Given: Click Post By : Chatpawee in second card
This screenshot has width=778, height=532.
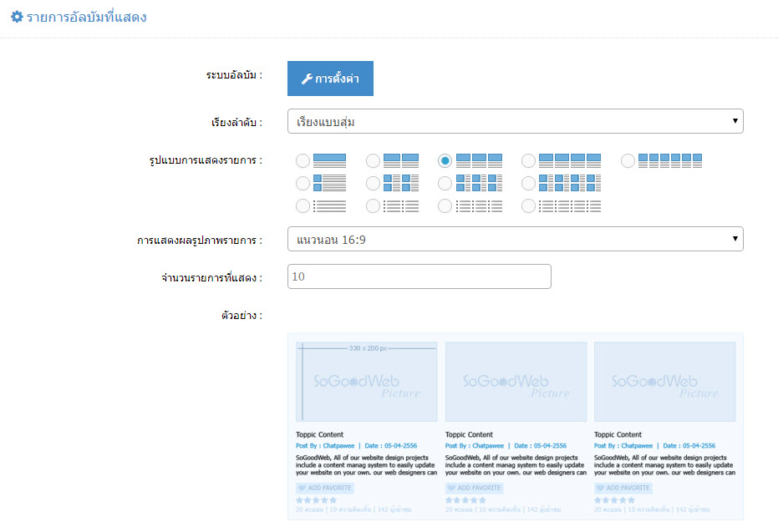Looking at the screenshot, I should [x=475, y=446].
